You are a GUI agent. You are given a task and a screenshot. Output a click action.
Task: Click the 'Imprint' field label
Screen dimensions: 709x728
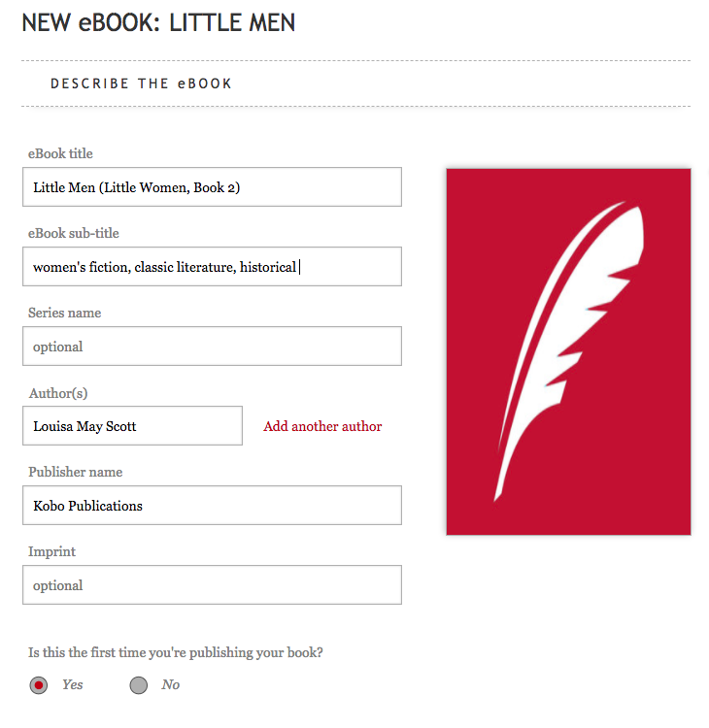point(51,551)
